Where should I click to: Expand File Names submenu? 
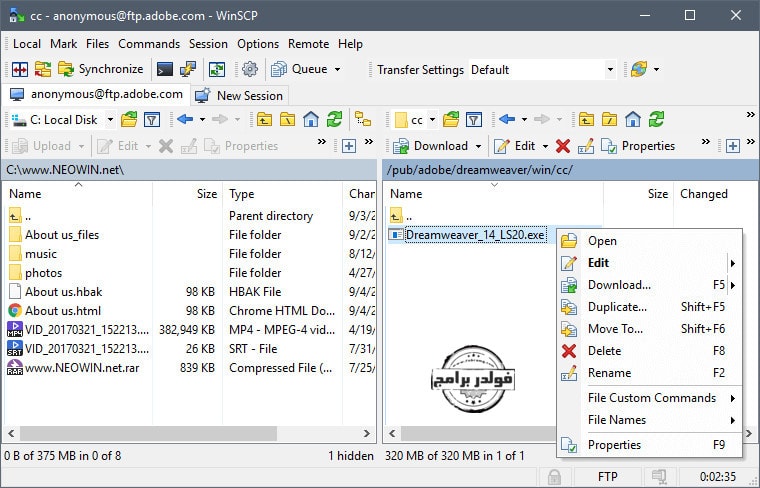tap(649, 420)
